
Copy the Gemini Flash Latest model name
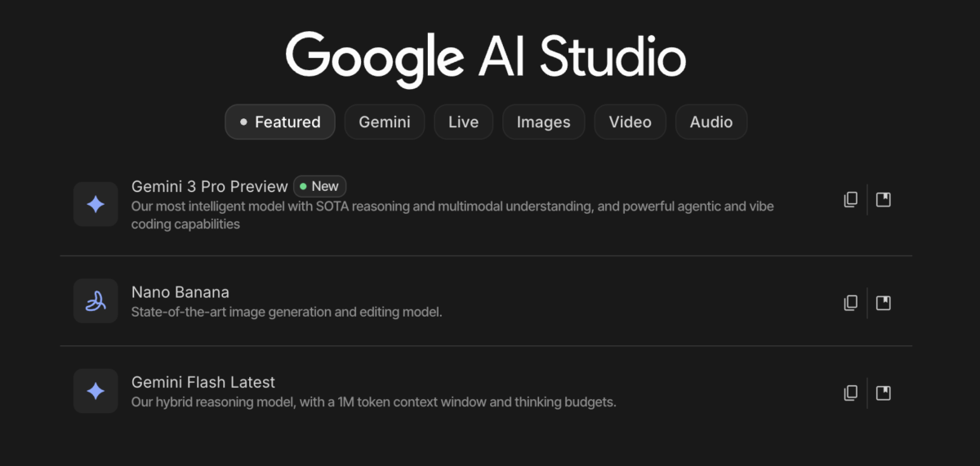pyautogui.click(x=851, y=393)
